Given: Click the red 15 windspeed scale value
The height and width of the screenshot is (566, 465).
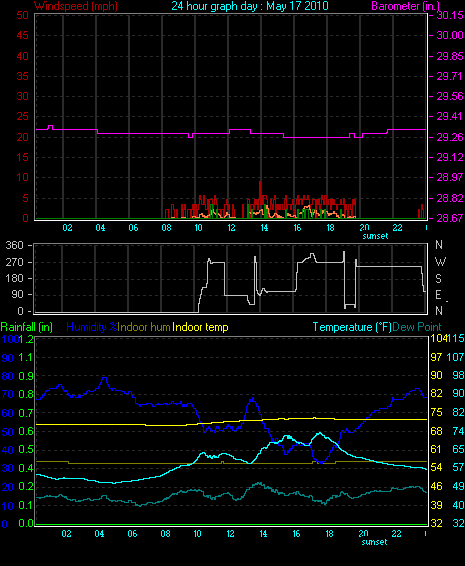Looking at the screenshot, I should click(22, 157).
